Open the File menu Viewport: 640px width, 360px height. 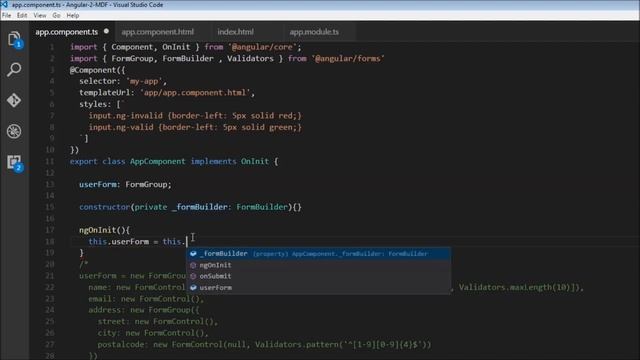pos(6,16)
